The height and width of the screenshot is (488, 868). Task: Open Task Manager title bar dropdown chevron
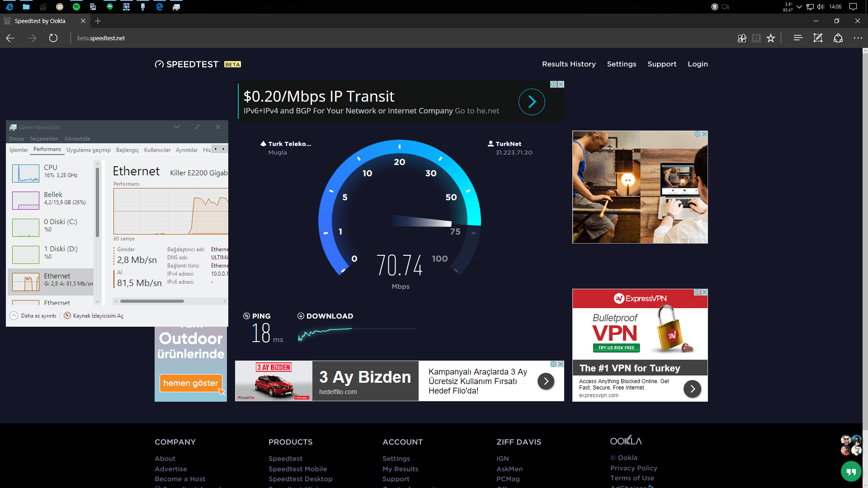coord(177,127)
